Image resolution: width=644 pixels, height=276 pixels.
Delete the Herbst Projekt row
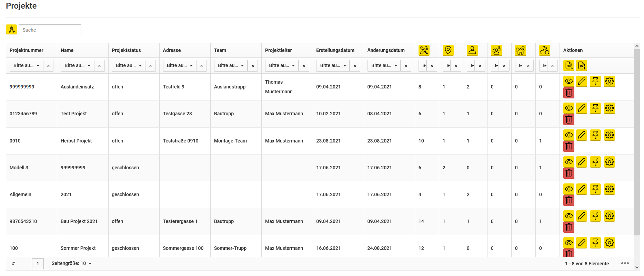(569, 146)
